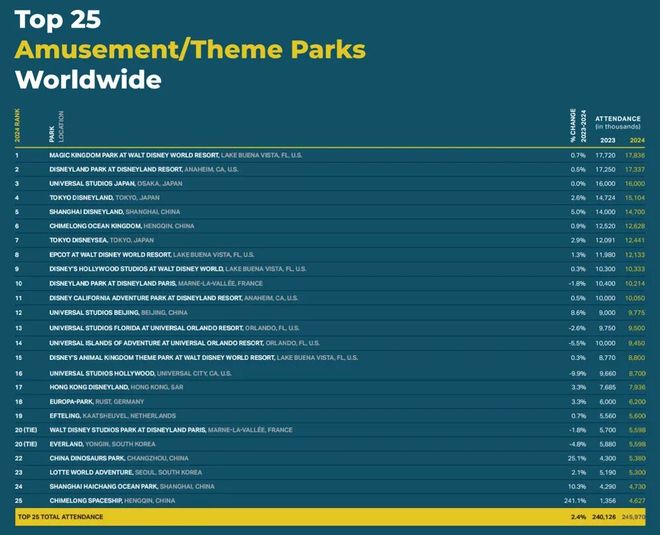Click the 'Amusement/Theme Parks' yellow heading
This screenshot has height=535, width=660.
point(190,49)
